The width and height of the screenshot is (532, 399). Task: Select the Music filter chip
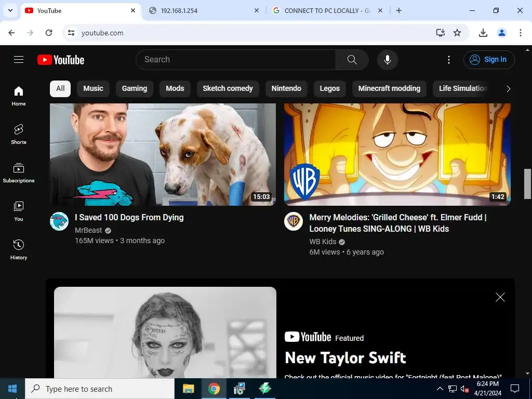(x=94, y=88)
